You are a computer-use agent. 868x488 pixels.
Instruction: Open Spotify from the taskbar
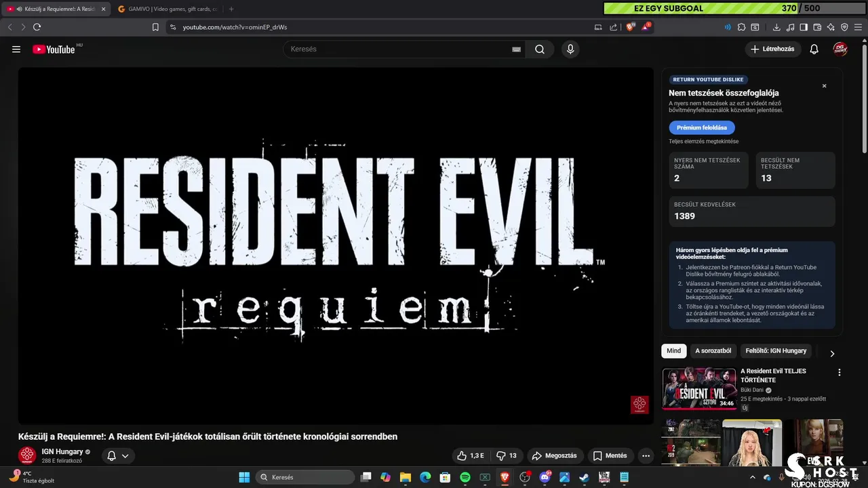pyautogui.click(x=465, y=477)
